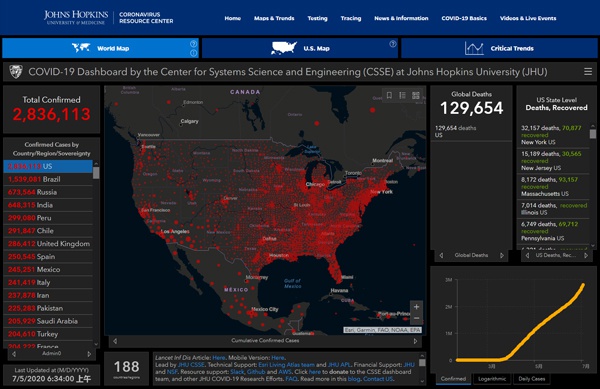Image resolution: width=600 pixels, height=389 pixels.
Task: Go to next panel after Global Deaths
Action: point(502,255)
